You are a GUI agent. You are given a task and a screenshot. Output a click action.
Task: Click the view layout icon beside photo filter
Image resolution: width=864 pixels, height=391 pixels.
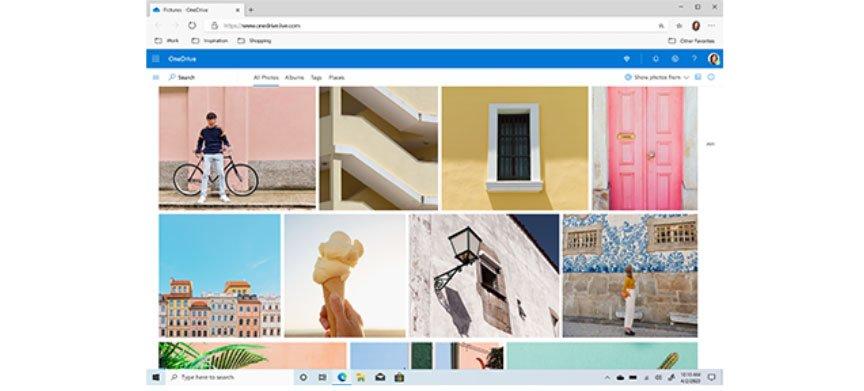698,78
